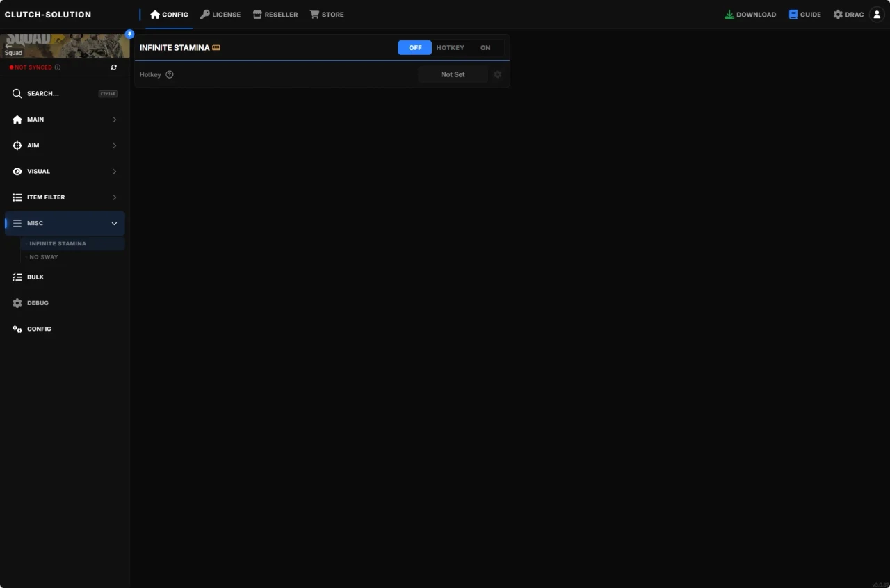Screen dimensions: 890x588
Task: Open the user profile avatar icon
Action: click(877, 15)
